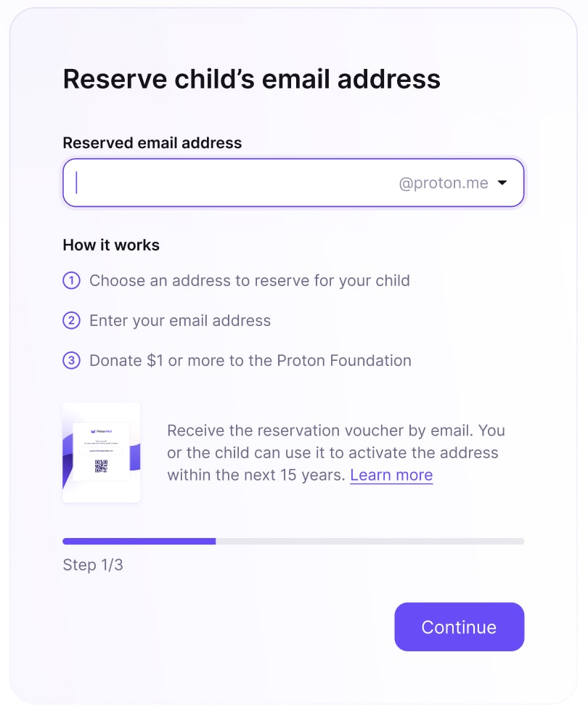Click the Continue button
The width and height of the screenshot is (588, 713).
pos(459,627)
